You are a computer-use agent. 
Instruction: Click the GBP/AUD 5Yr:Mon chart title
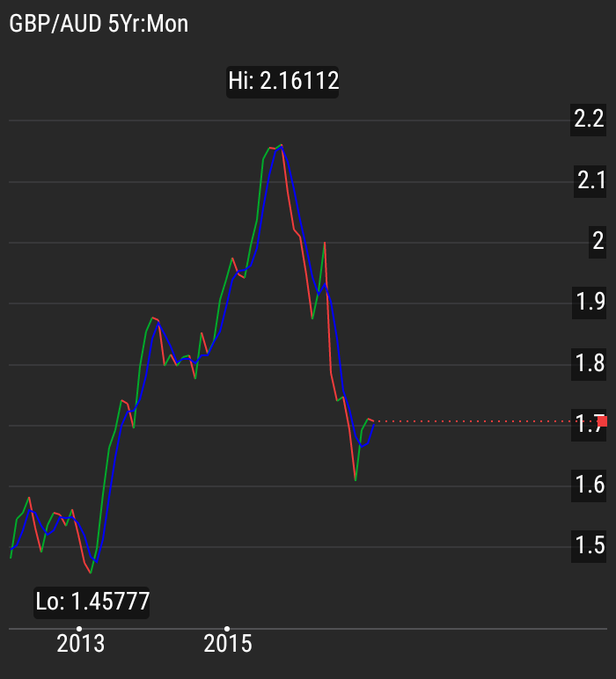[99, 25]
